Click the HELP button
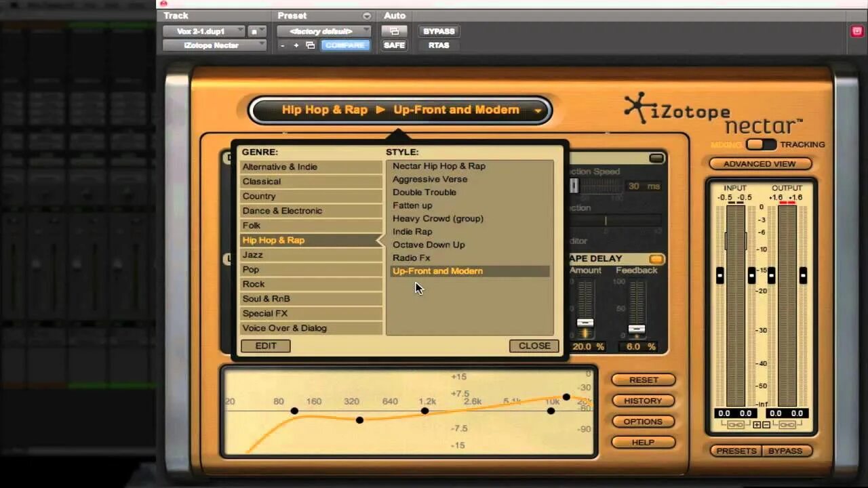Screen dimensions: 868x488 click(644, 443)
